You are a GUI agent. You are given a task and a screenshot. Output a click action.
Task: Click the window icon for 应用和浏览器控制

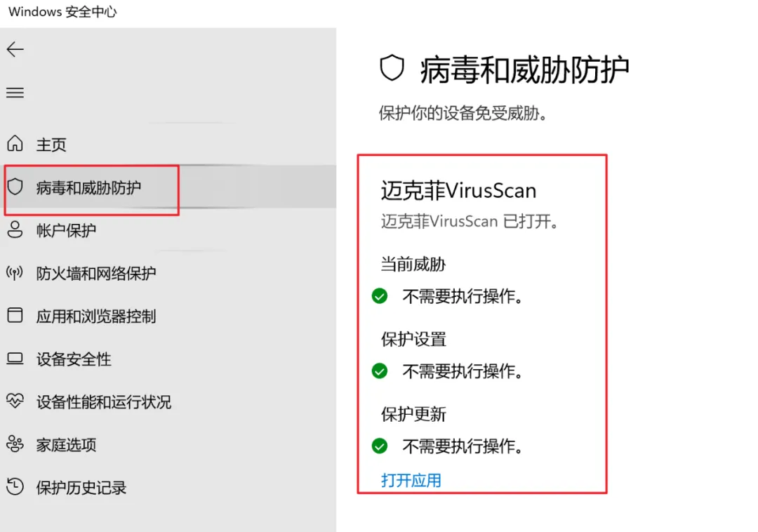coord(15,315)
